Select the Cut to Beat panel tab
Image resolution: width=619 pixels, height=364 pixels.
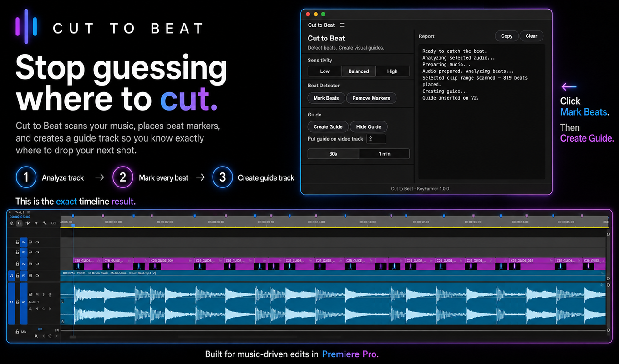point(321,25)
